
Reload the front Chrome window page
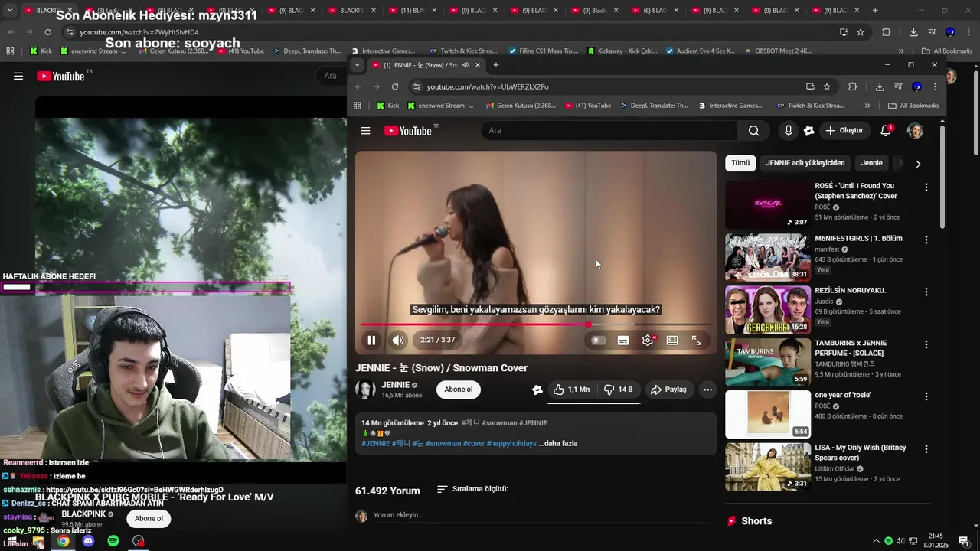395,86
